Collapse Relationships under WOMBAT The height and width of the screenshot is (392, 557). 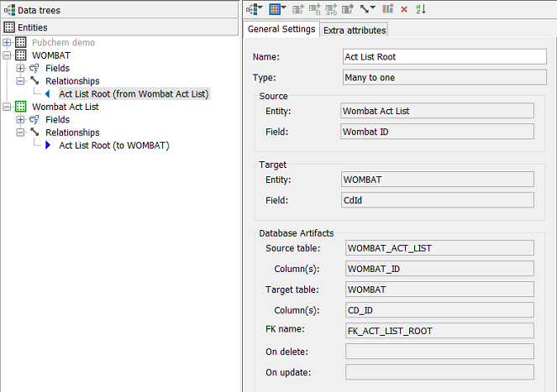click(21, 81)
